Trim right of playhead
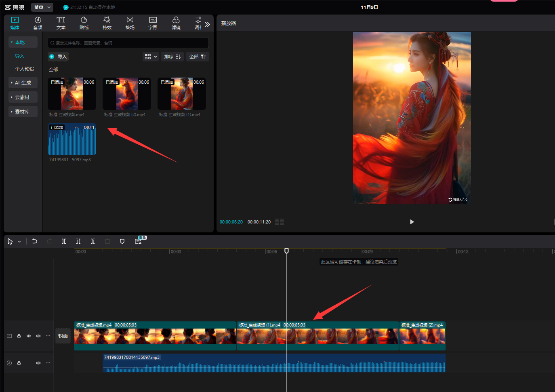 tap(93, 241)
